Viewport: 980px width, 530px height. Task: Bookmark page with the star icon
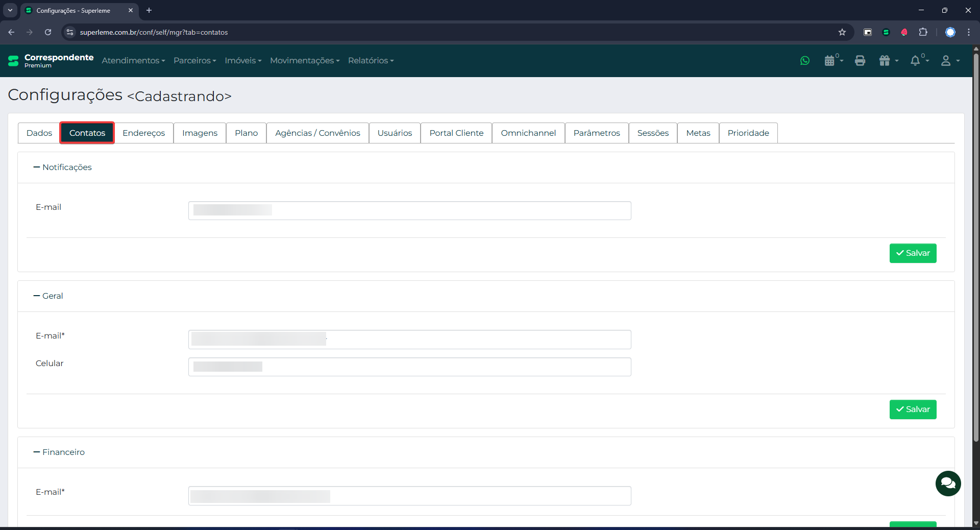point(842,32)
